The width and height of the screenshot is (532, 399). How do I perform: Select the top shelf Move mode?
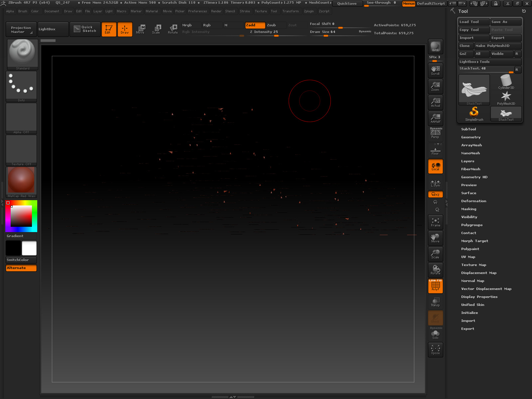pos(141,29)
